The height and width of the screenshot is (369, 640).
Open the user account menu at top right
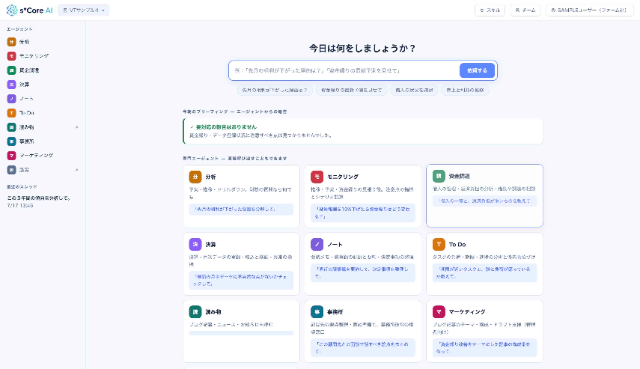pos(589,10)
